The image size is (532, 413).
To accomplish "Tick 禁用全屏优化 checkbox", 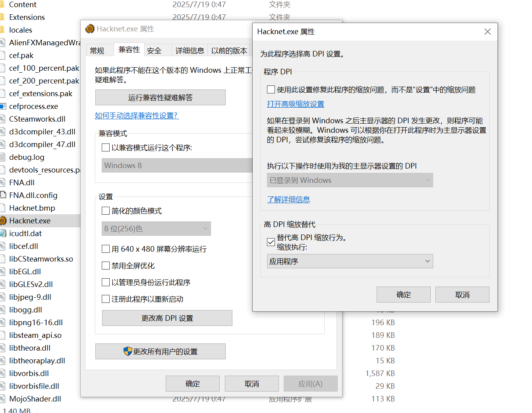I will pyautogui.click(x=106, y=266).
